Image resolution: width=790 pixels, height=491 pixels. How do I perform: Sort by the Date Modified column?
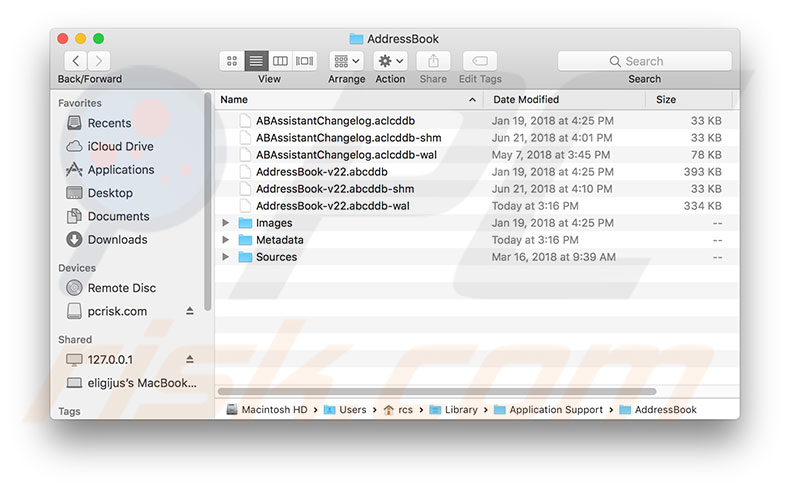tap(526, 99)
